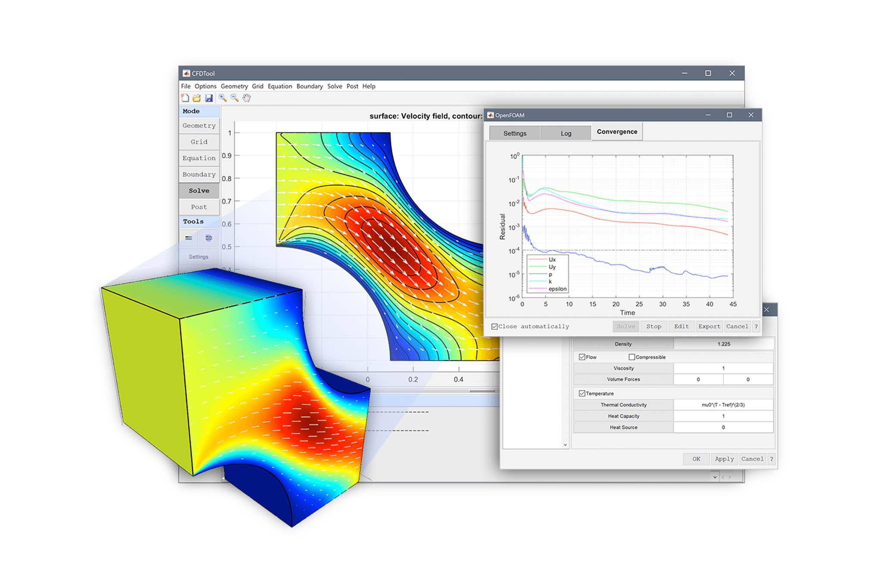Open the help '?' button in the OpenFOAM dialog
Viewport: 883px width, 588px height.
tap(756, 326)
